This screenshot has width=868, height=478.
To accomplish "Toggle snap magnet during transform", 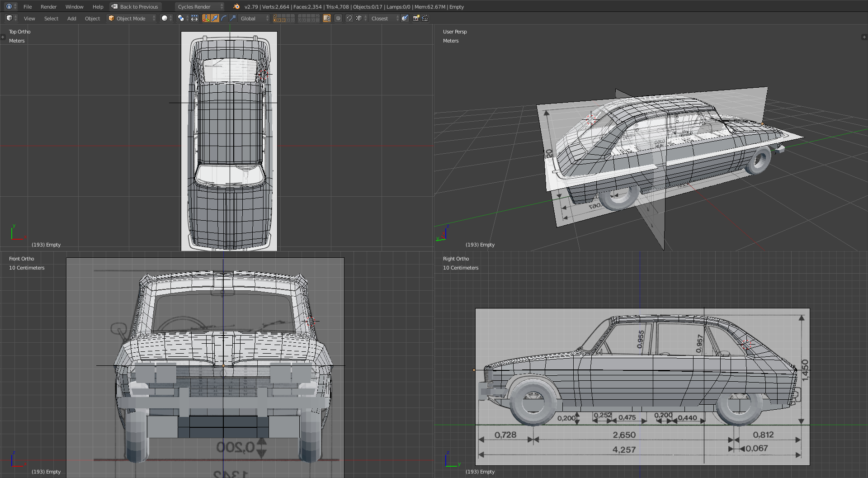I will pos(349,18).
